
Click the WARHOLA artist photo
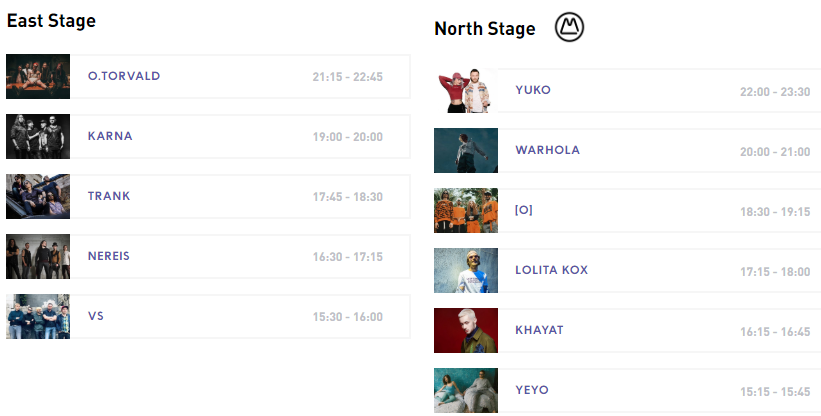[x=466, y=151]
